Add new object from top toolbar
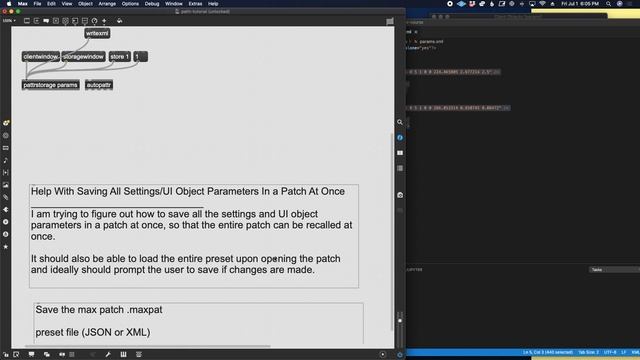 point(27,20)
